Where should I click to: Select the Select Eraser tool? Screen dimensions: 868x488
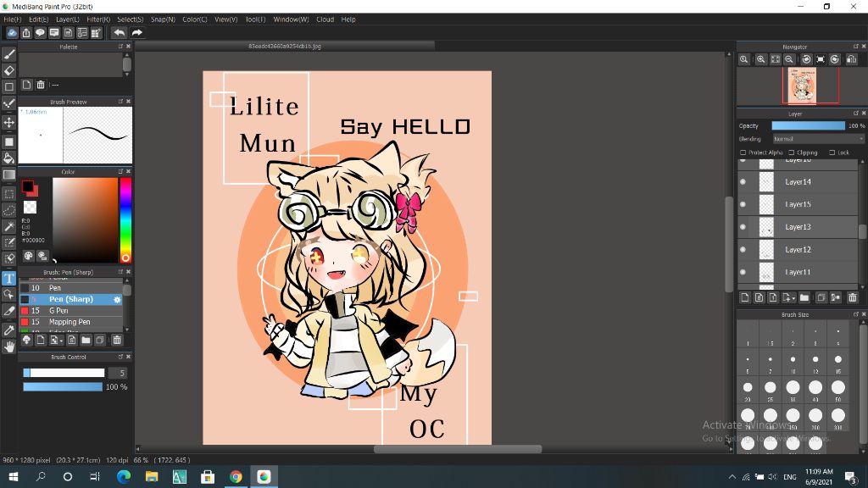[8, 258]
